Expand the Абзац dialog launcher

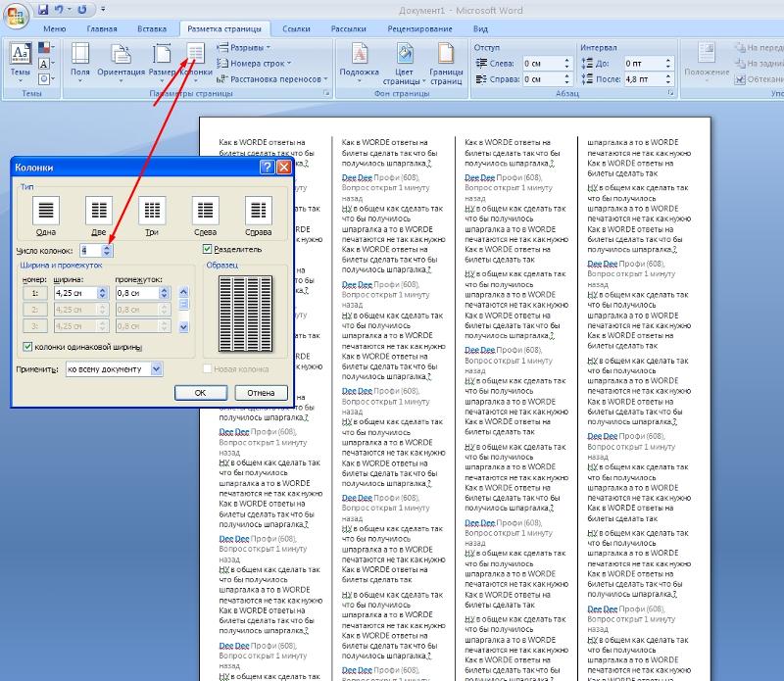[x=670, y=93]
